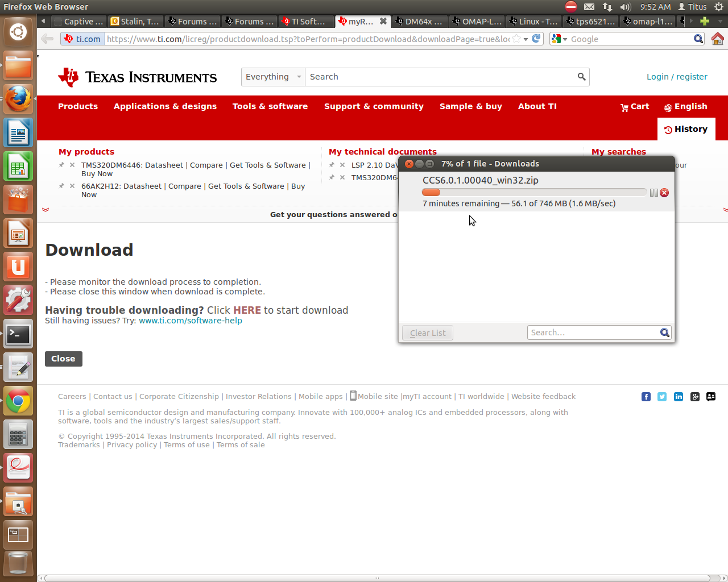Focus the TI site Search field
Screen dimensions: 728x582
(x=441, y=77)
